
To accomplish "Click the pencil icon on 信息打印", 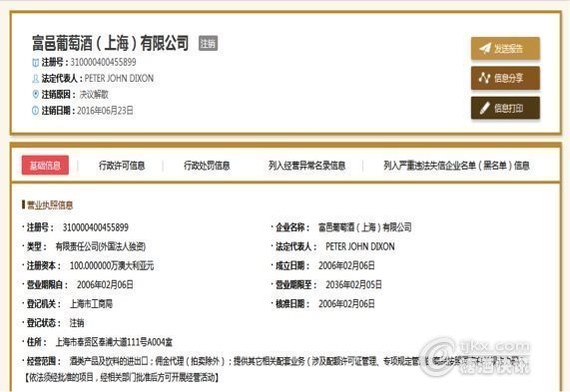I will click(484, 108).
